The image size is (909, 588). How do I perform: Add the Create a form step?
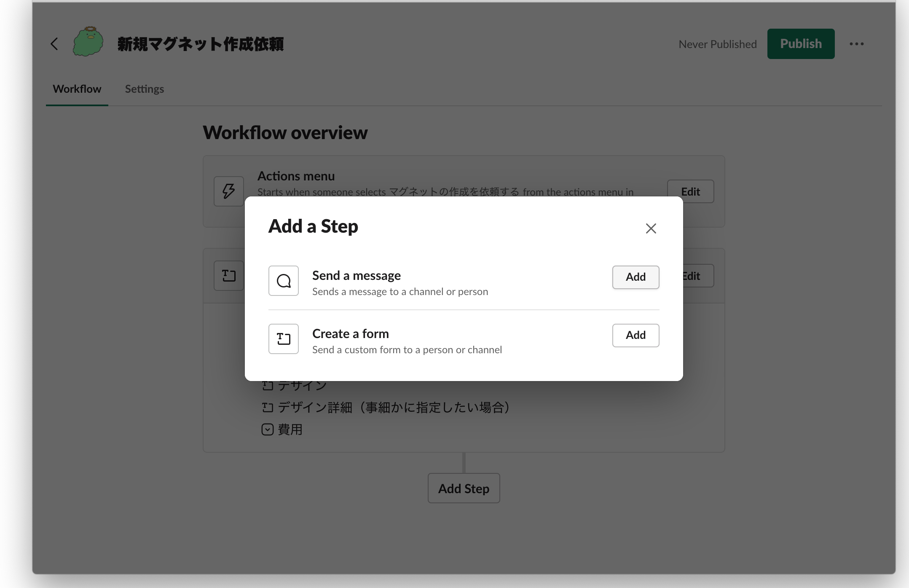click(x=635, y=335)
